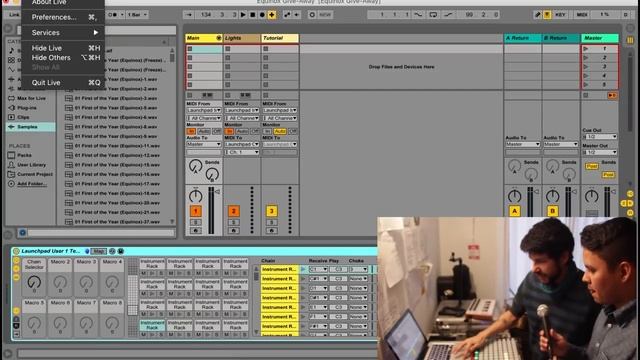
Task: Select the Tutorial track header
Action: (280, 38)
